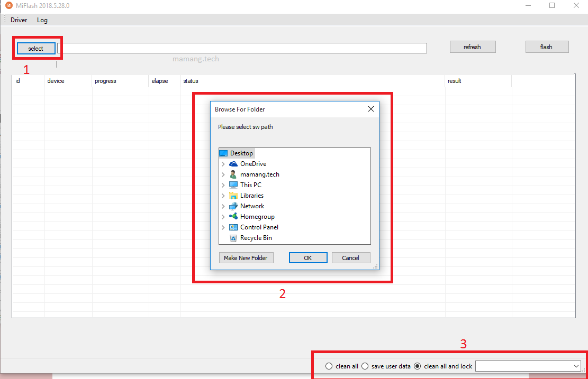
Task: Click the status column header
Action: tap(313, 81)
